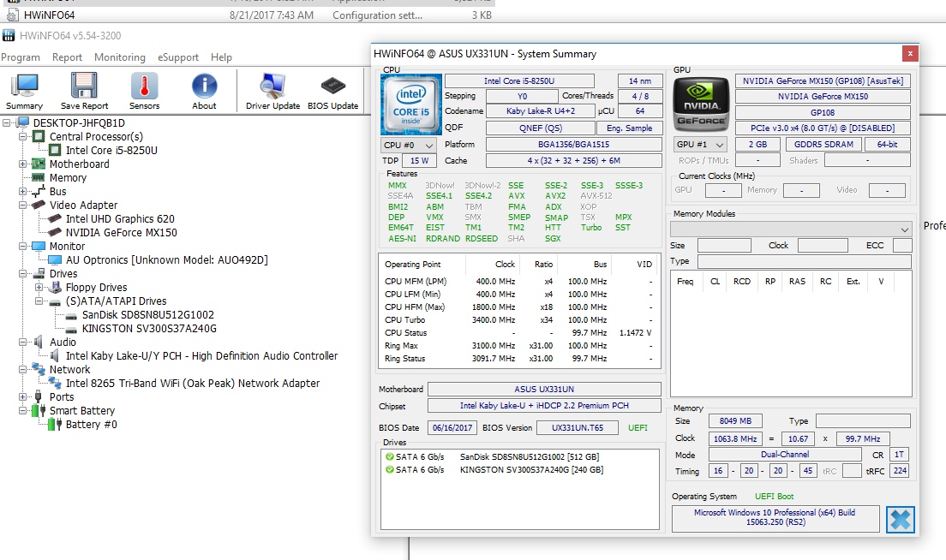Click the BIOS Date 06/16/2017 field

point(452,427)
